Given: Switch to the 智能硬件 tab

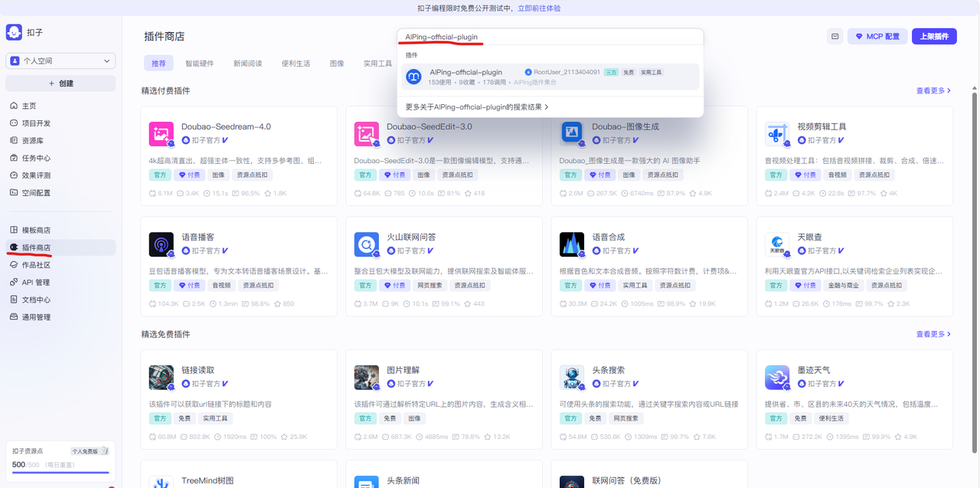Looking at the screenshot, I should click(200, 64).
